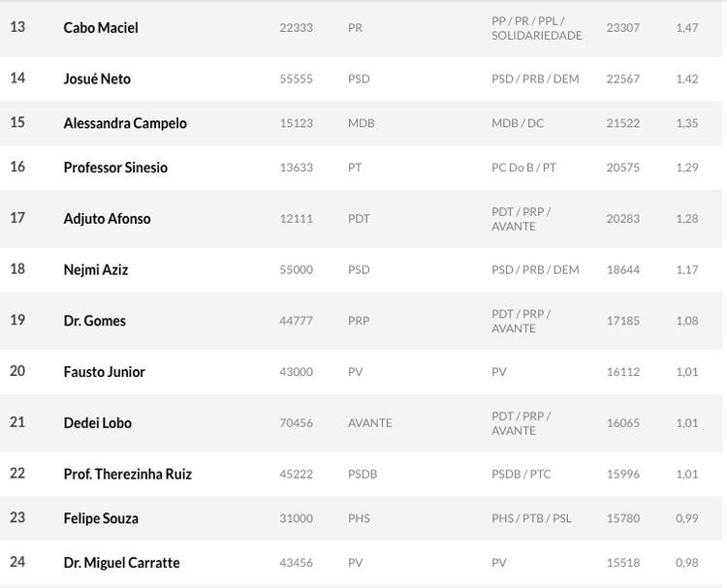Select vote count 20575
727x588 pixels.
623,168
